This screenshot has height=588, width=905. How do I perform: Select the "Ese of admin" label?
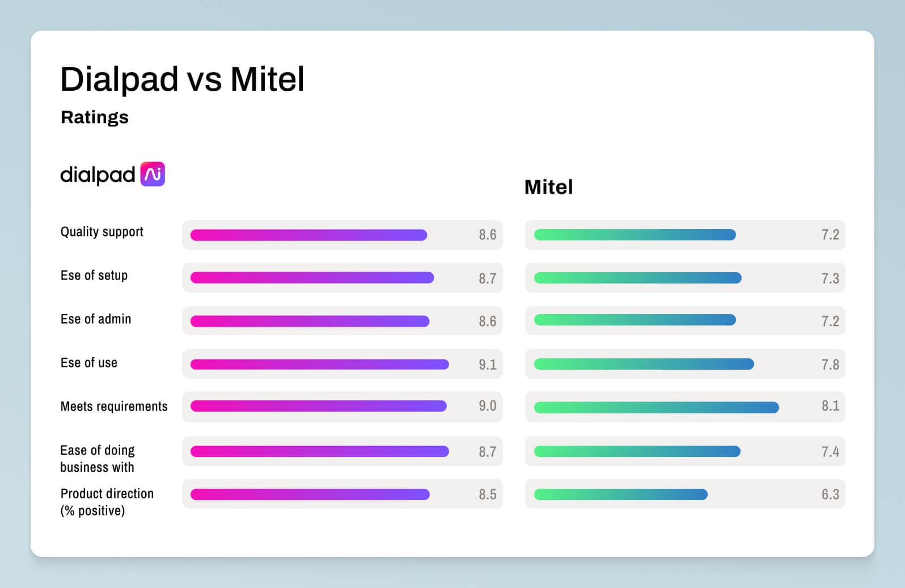click(x=96, y=319)
